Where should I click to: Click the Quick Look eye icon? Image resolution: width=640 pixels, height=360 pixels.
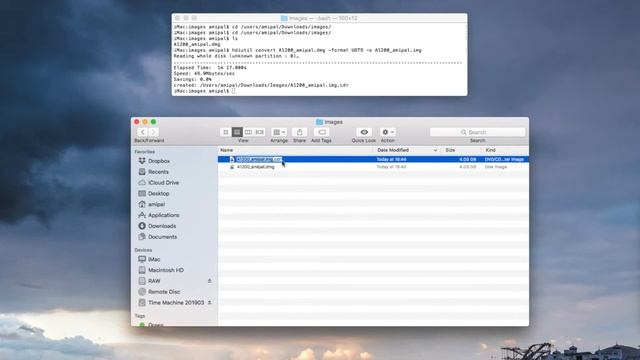coord(364,132)
